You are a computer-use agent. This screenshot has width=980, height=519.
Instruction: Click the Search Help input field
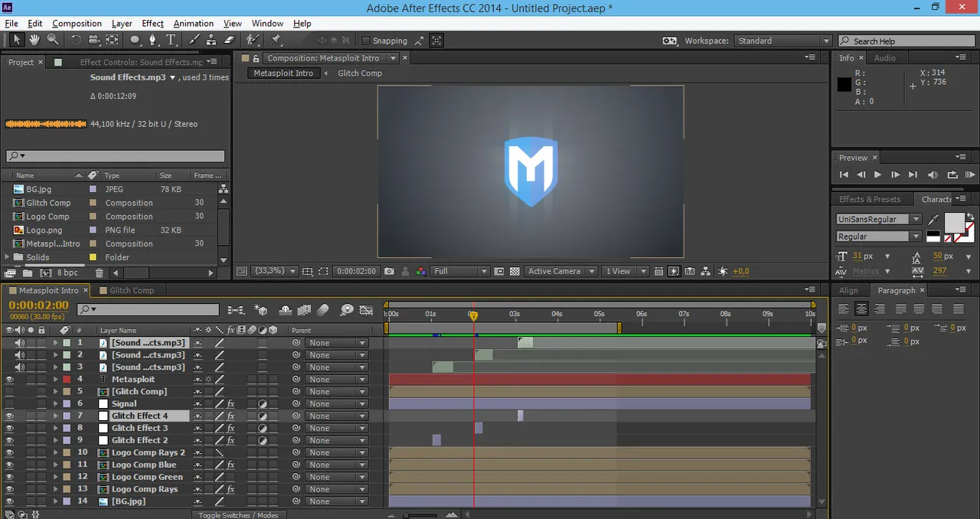[908, 41]
